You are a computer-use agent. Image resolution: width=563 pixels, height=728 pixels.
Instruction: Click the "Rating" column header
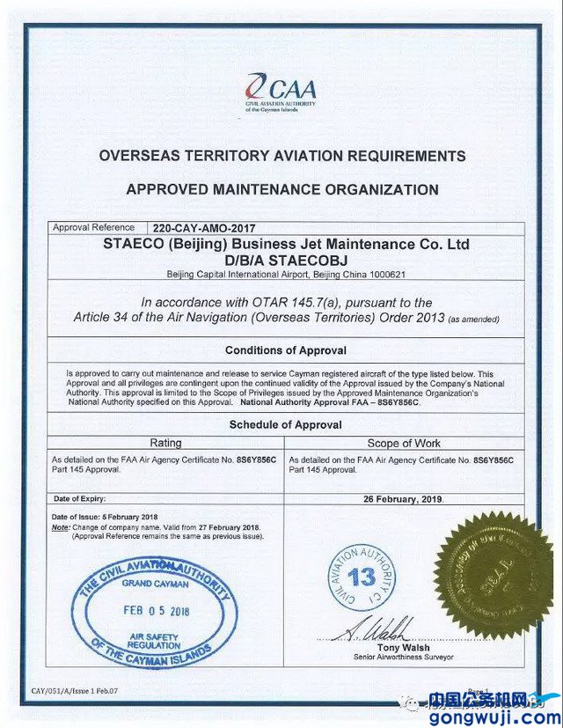tap(165, 443)
